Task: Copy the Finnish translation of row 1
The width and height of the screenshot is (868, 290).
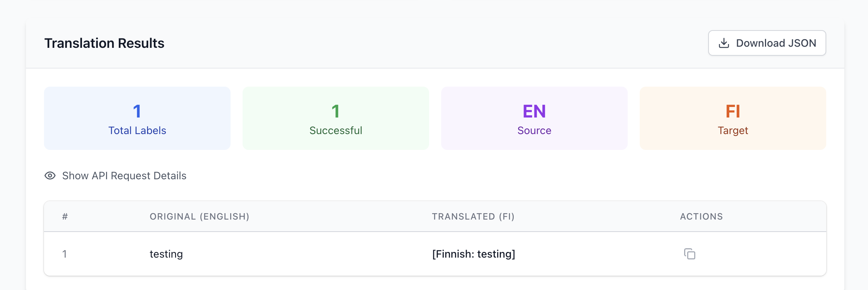Action: point(689,254)
